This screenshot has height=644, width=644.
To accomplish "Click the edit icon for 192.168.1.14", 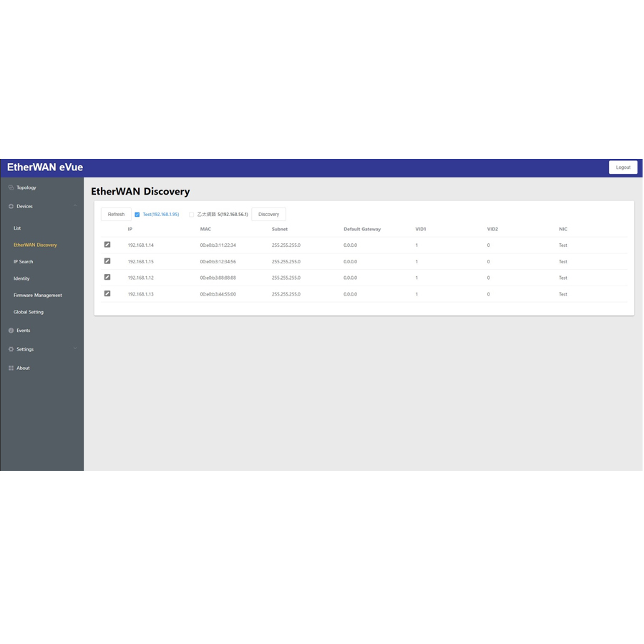I will click(x=107, y=245).
